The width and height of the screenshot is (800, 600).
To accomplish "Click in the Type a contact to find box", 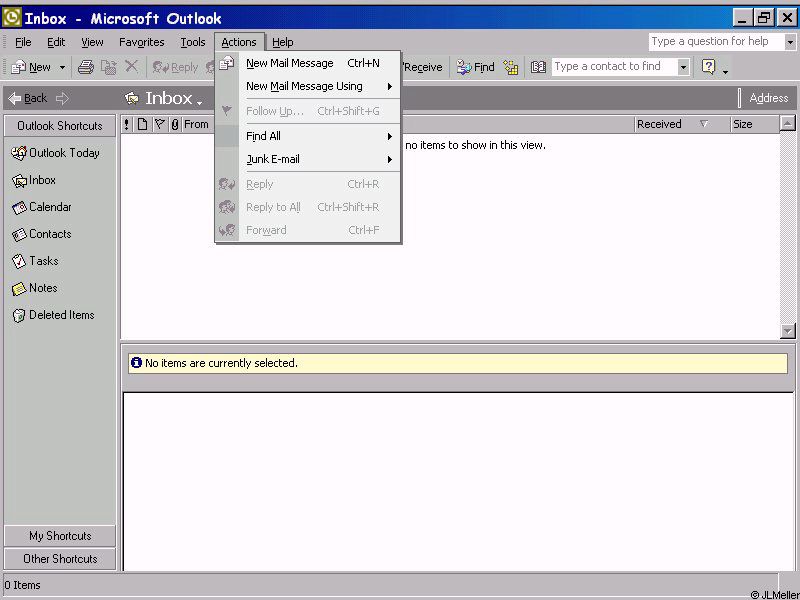I will (614, 67).
